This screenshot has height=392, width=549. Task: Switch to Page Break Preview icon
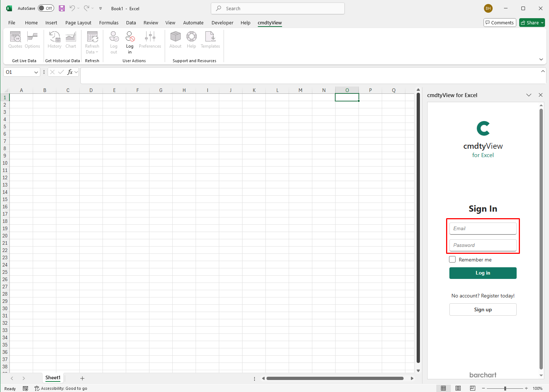pyautogui.click(x=473, y=388)
